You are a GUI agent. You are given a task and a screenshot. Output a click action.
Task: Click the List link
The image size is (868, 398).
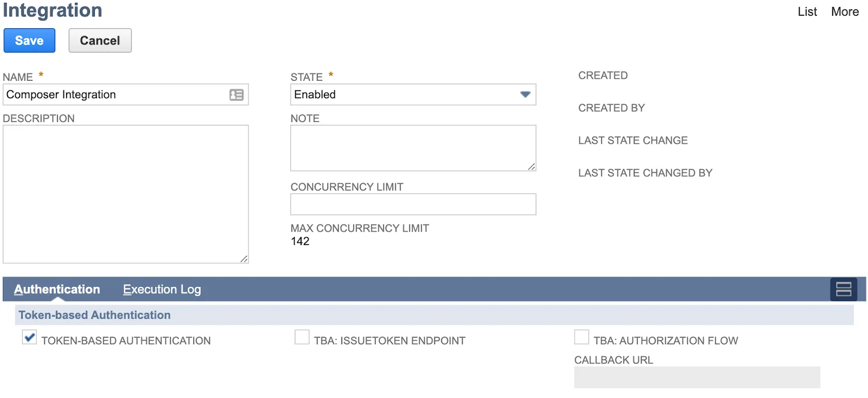pos(807,11)
